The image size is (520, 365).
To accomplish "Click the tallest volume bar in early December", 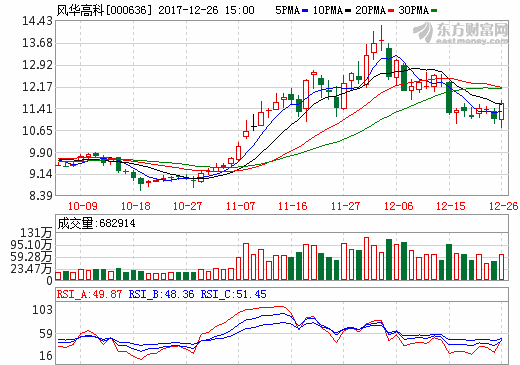I will pyautogui.click(x=367, y=258).
